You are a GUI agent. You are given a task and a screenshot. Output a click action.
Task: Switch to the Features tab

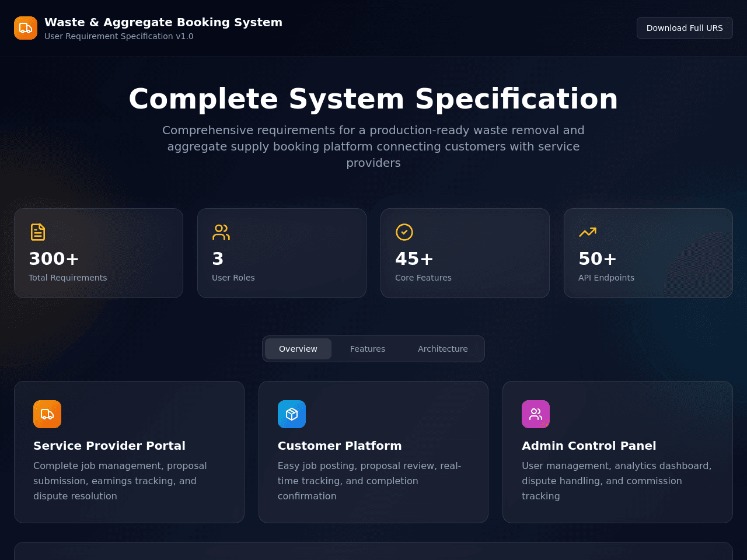[368, 349]
